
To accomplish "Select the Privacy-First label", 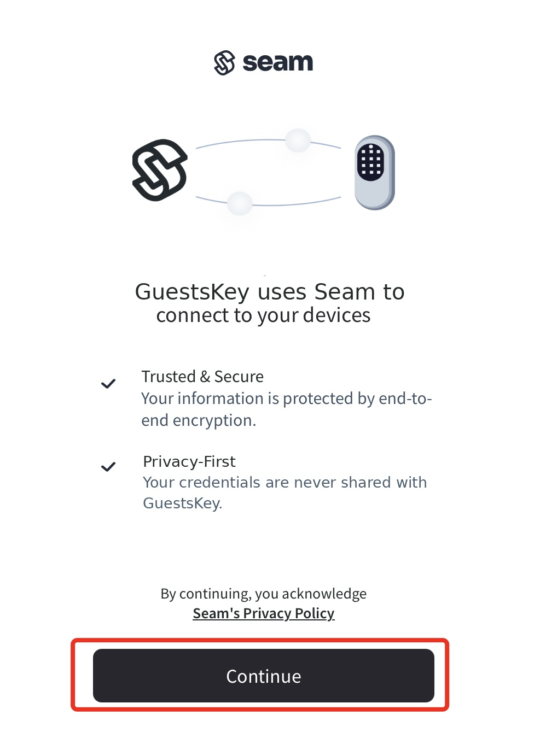I will [189, 461].
